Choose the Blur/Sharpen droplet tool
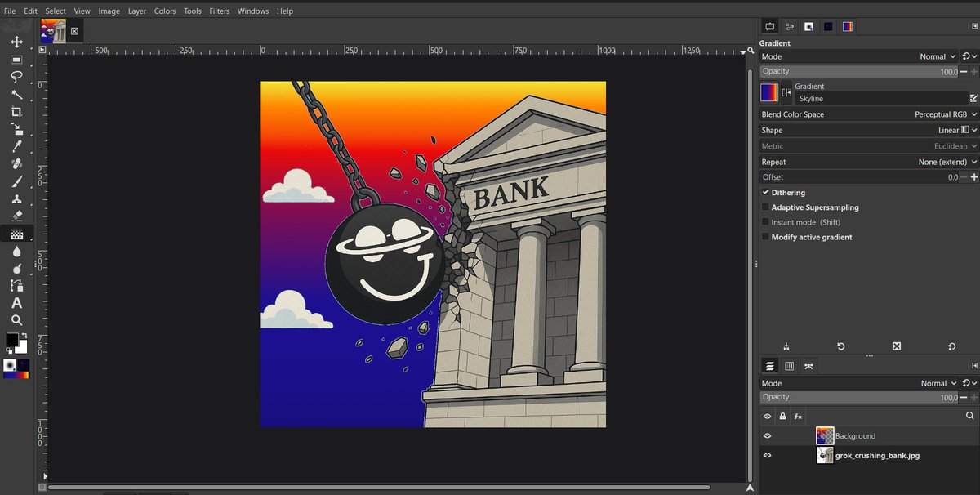Viewport: 980px width, 495px height. pyautogui.click(x=16, y=251)
